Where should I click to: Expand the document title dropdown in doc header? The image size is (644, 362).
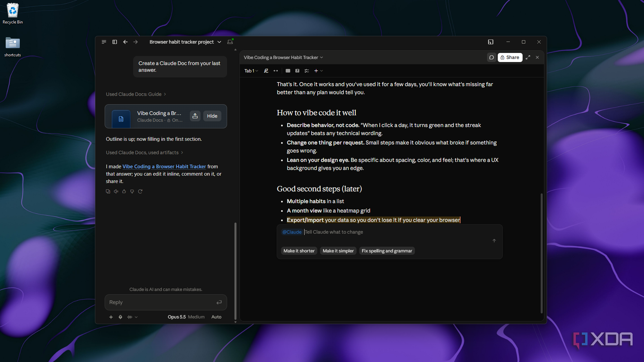(283, 58)
